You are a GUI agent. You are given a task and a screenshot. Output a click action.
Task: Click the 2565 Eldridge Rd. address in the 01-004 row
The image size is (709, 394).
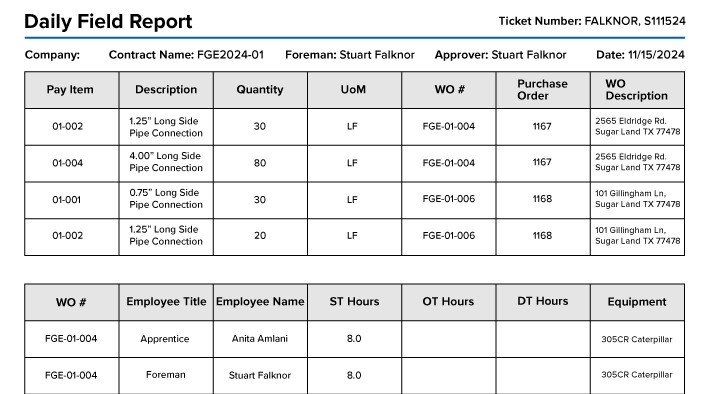tap(638, 162)
